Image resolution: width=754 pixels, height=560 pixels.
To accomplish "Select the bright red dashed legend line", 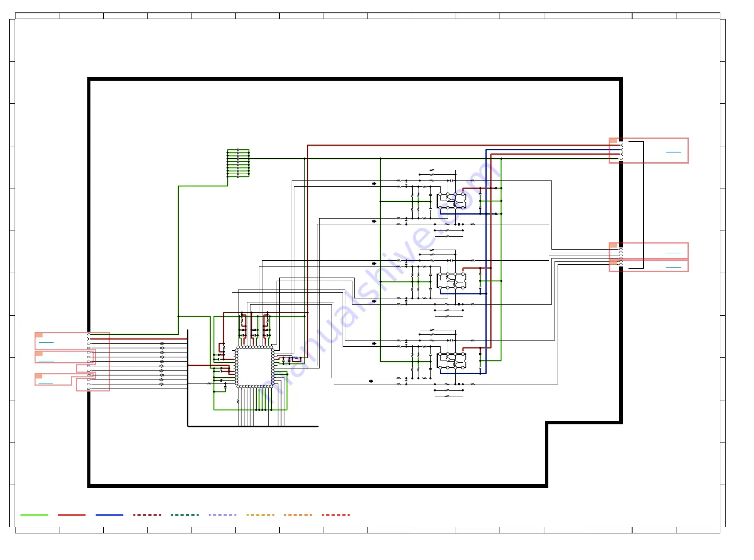I will click(336, 515).
